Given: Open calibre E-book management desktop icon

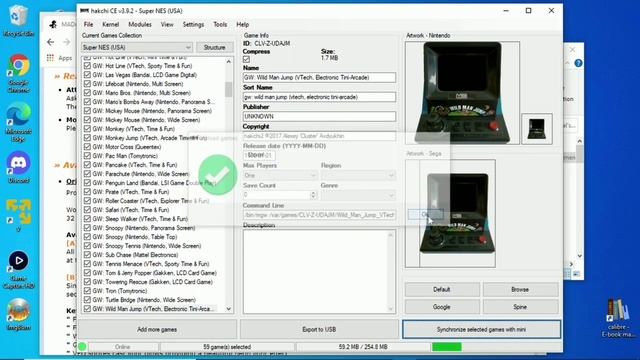Looking at the screenshot, I should (618, 318).
